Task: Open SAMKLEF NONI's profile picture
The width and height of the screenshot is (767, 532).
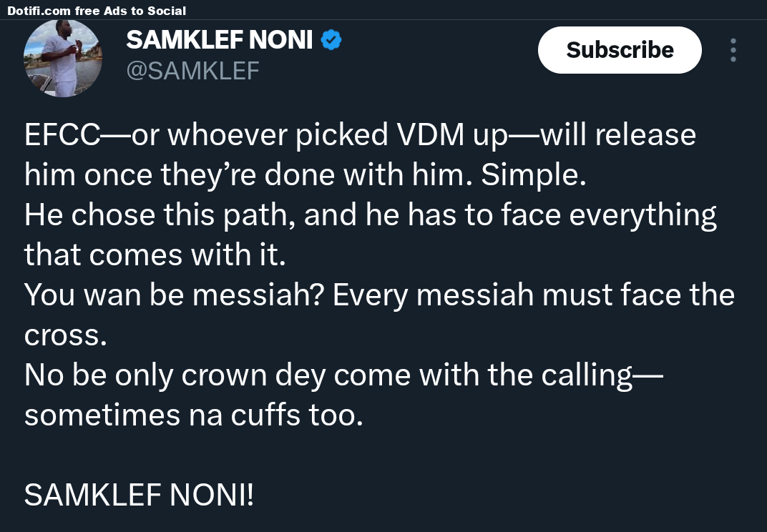Action: coord(63,59)
